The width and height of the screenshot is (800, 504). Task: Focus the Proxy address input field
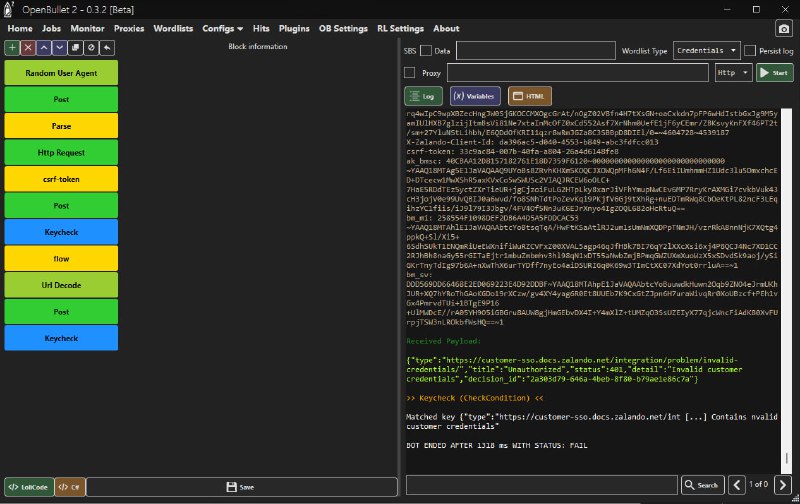(x=578, y=73)
